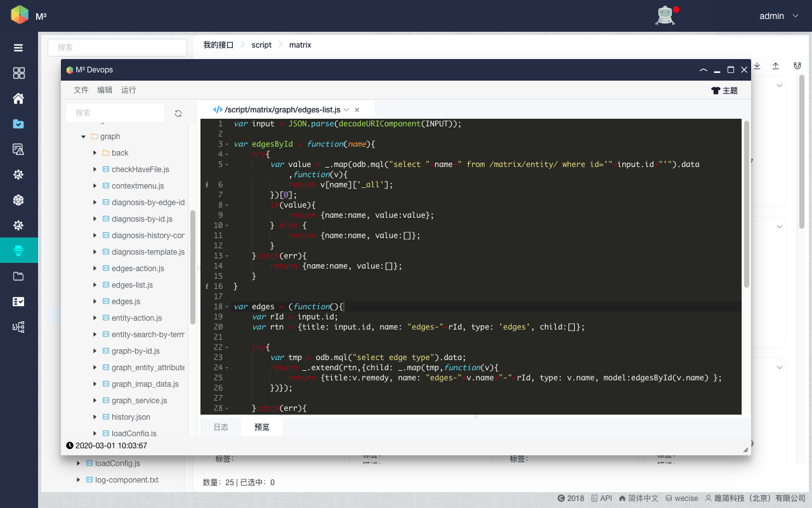Click the wecise footer link
This screenshot has width=812, height=508.
pyautogui.click(x=682, y=498)
